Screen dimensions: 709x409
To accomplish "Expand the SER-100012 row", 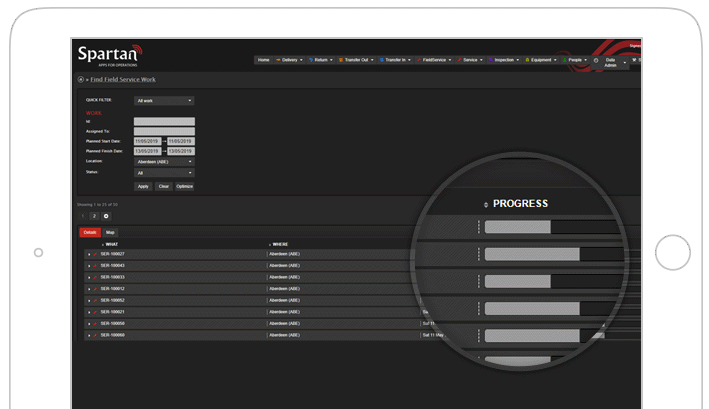I will click(x=89, y=289).
